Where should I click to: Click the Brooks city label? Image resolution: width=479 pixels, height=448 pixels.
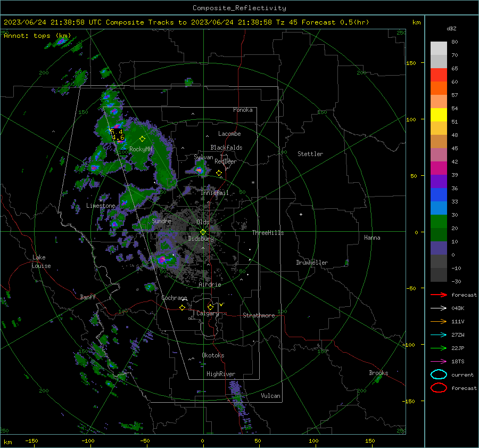[378, 373]
